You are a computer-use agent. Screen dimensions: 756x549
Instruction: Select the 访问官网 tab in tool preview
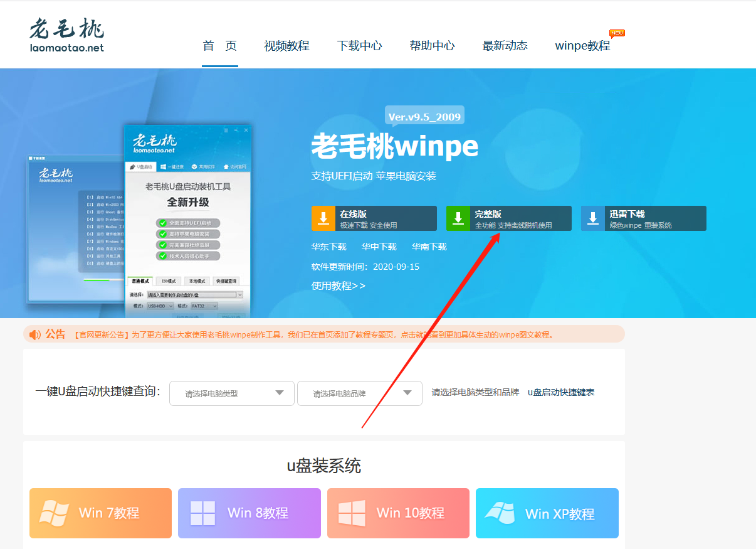point(234,167)
